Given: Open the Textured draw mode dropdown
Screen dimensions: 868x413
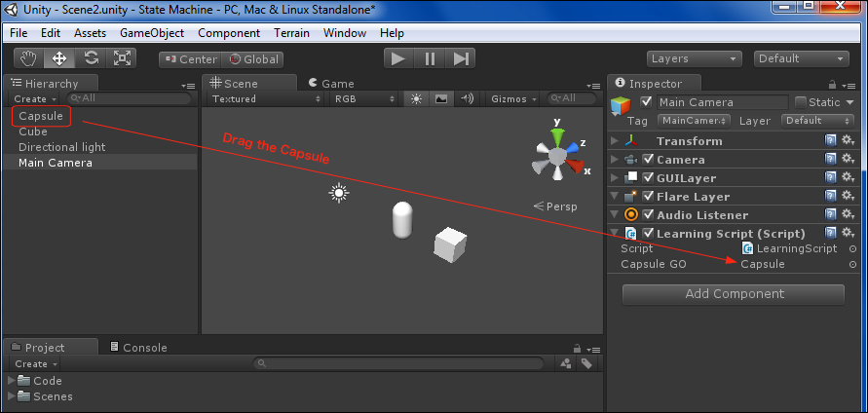Looking at the screenshot, I should 266,98.
